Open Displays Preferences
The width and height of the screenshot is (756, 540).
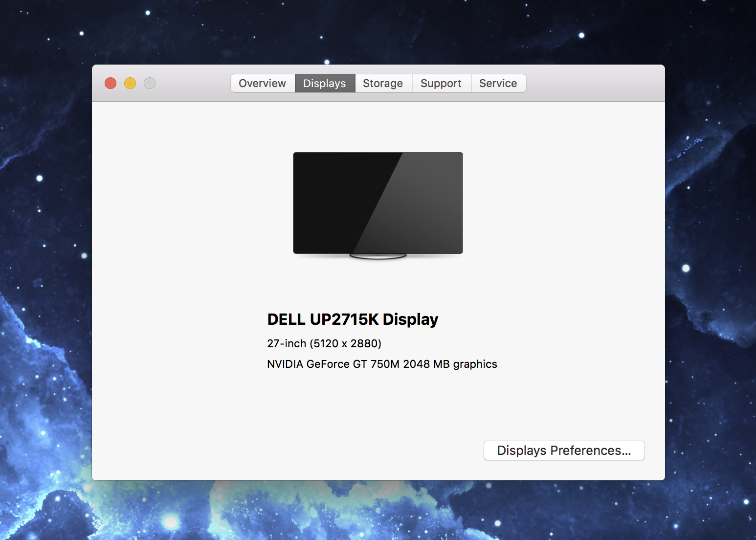tap(564, 450)
